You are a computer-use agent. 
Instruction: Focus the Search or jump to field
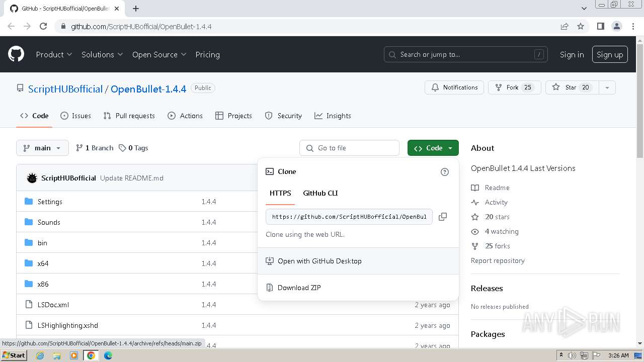coord(466,54)
